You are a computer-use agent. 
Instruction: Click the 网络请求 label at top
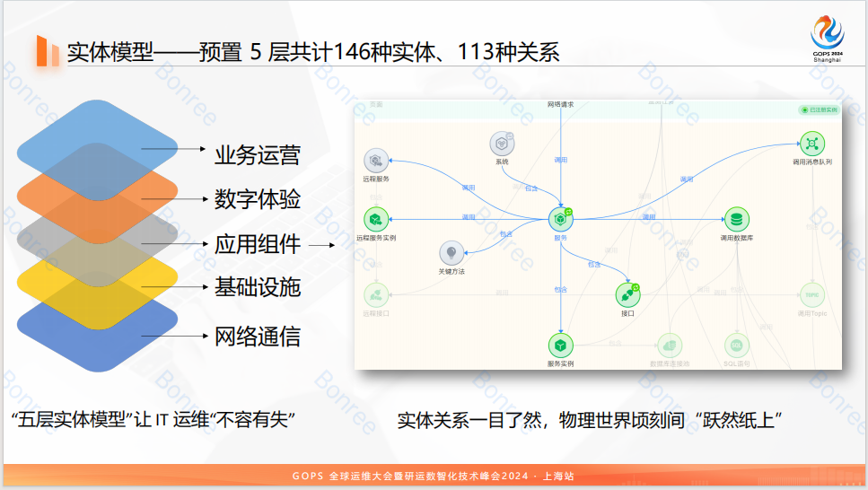(x=560, y=104)
